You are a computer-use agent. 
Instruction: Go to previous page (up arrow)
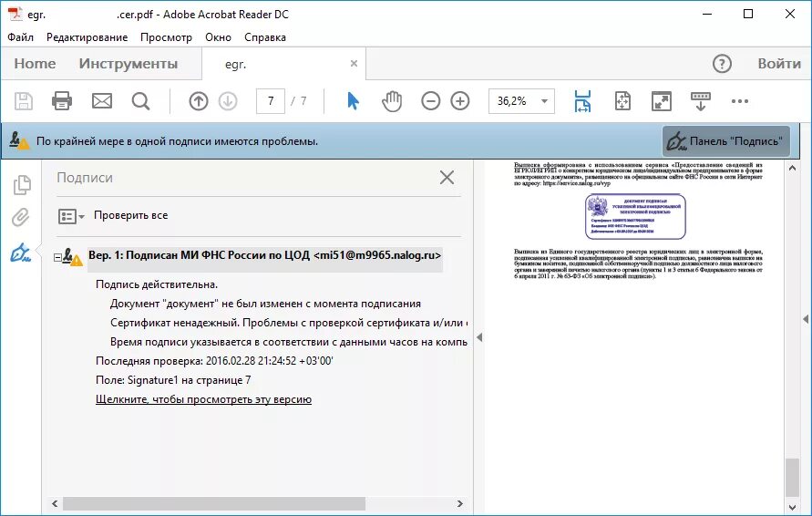[x=199, y=101]
